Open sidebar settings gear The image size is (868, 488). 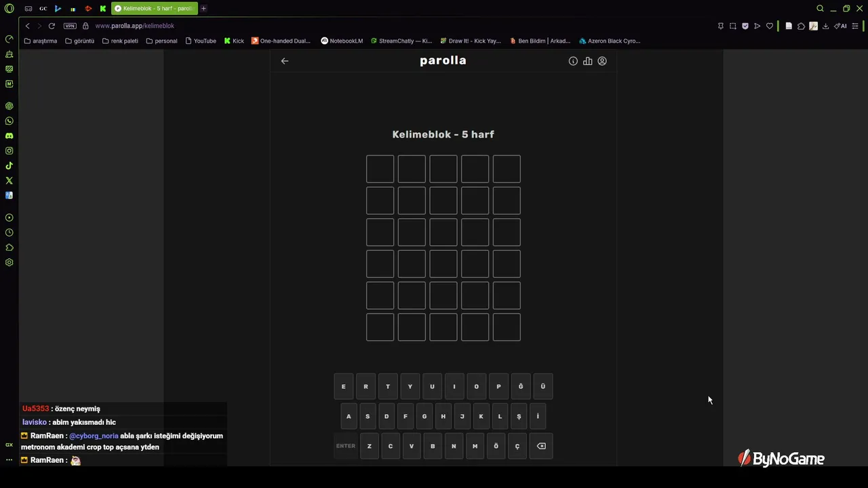click(9, 262)
